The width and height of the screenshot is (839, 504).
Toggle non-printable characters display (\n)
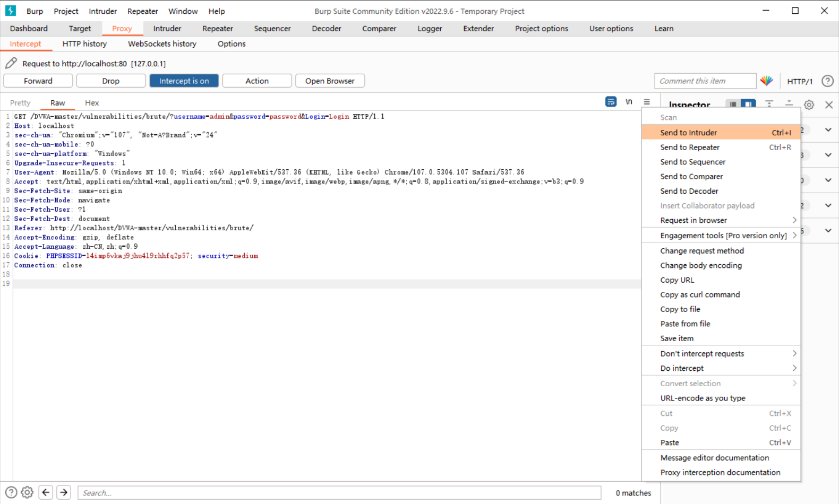(629, 102)
